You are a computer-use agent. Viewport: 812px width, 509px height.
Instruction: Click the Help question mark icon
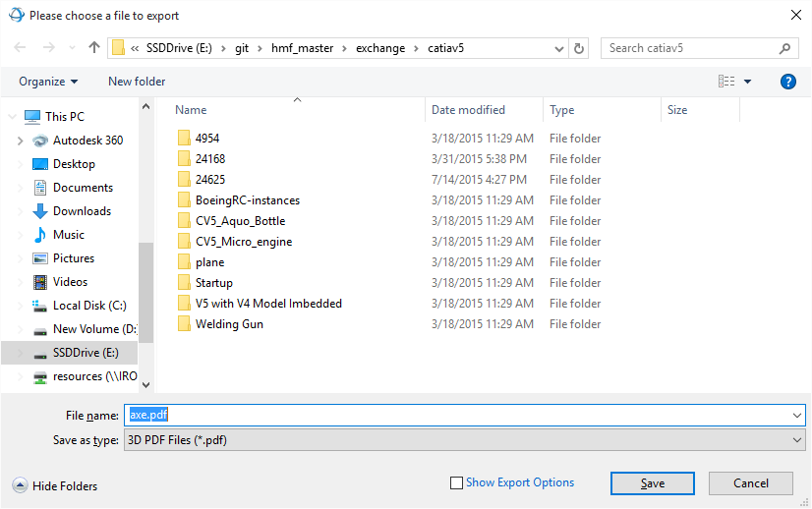(x=787, y=82)
